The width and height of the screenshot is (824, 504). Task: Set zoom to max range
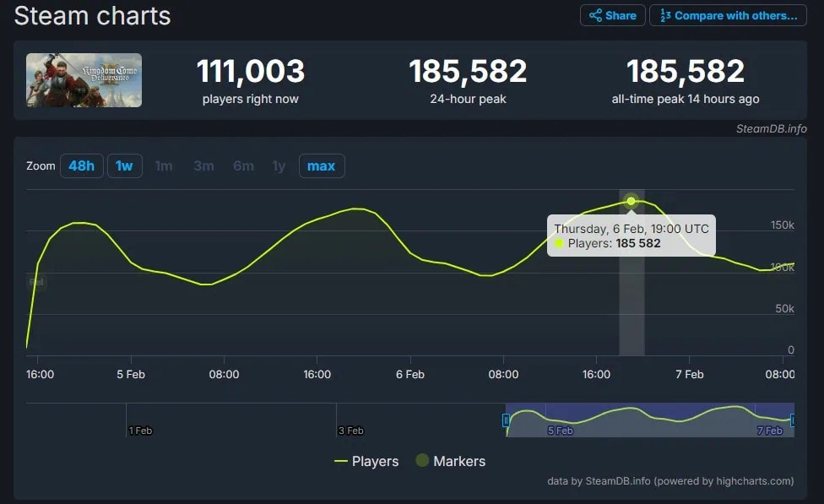pyautogui.click(x=321, y=166)
